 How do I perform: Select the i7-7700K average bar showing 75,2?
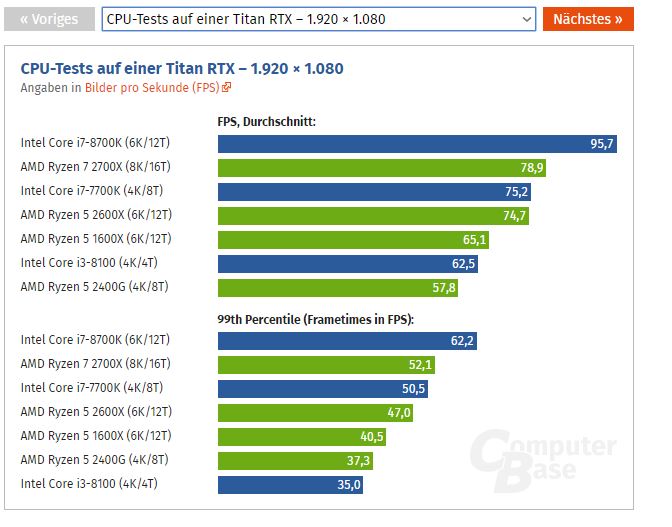(374, 192)
